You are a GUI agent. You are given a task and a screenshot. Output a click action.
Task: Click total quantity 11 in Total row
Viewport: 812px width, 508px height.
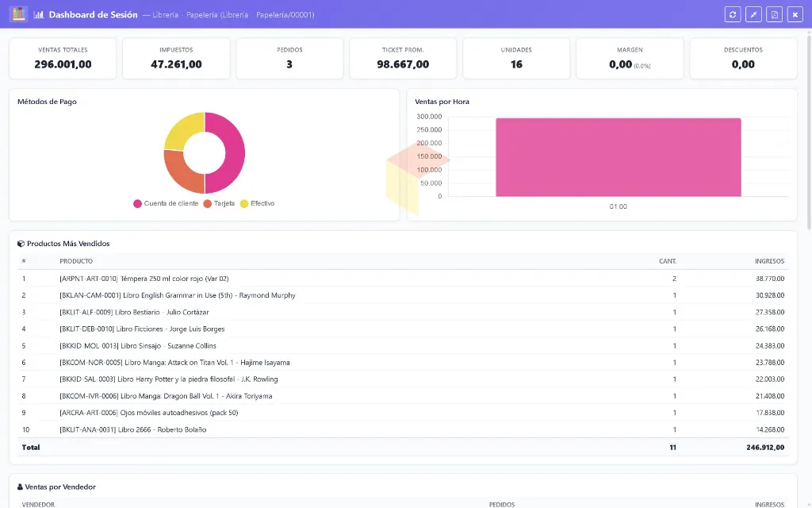[x=672, y=448]
